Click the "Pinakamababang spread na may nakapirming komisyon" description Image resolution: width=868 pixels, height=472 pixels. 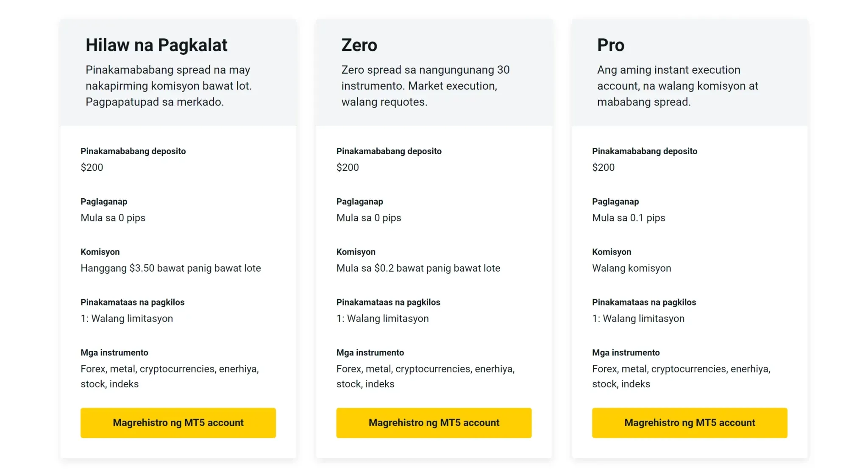(x=169, y=86)
